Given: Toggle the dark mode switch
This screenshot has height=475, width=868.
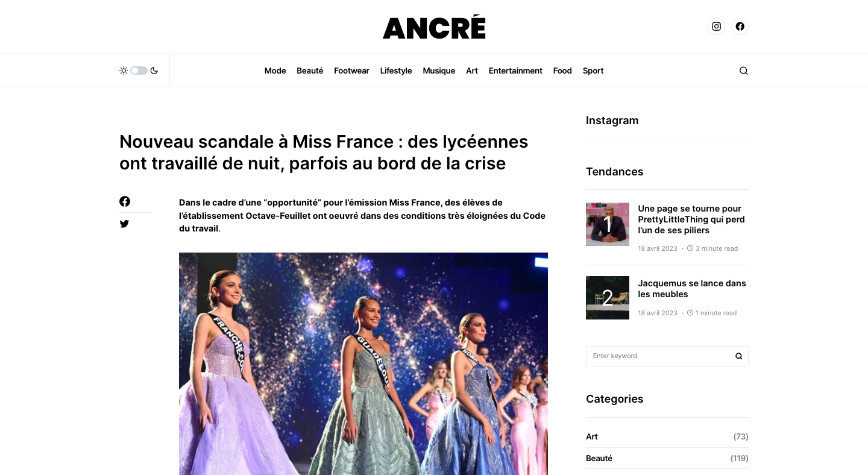Looking at the screenshot, I should pyautogui.click(x=139, y=71).
